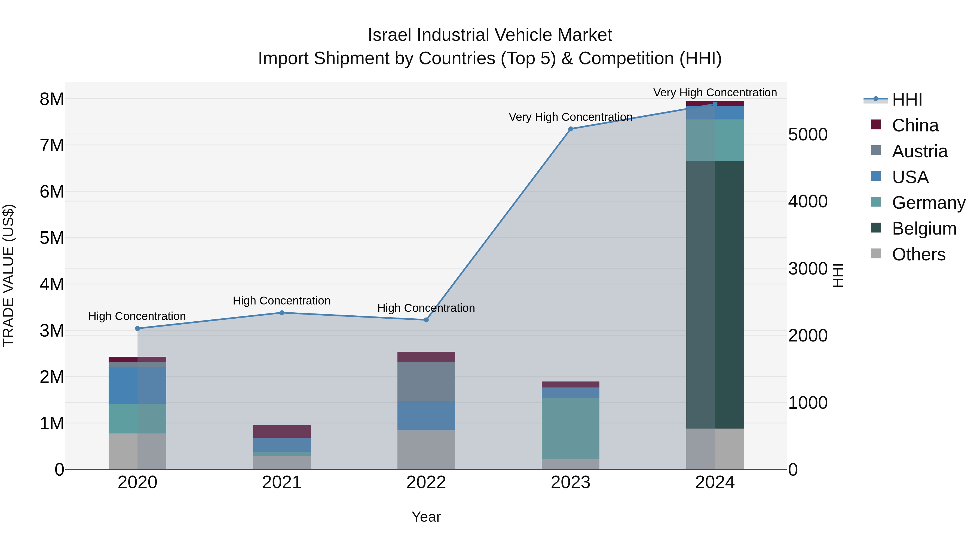Click the right-side 'HHI' axis title
This screenshot has width=980, height=551.
click(838, 275)
